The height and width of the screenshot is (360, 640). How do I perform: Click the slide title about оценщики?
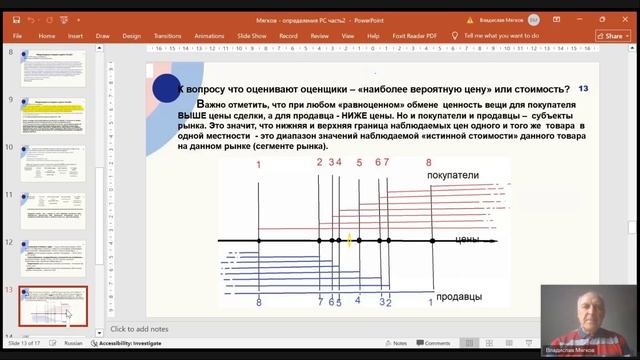coord(374,89)
